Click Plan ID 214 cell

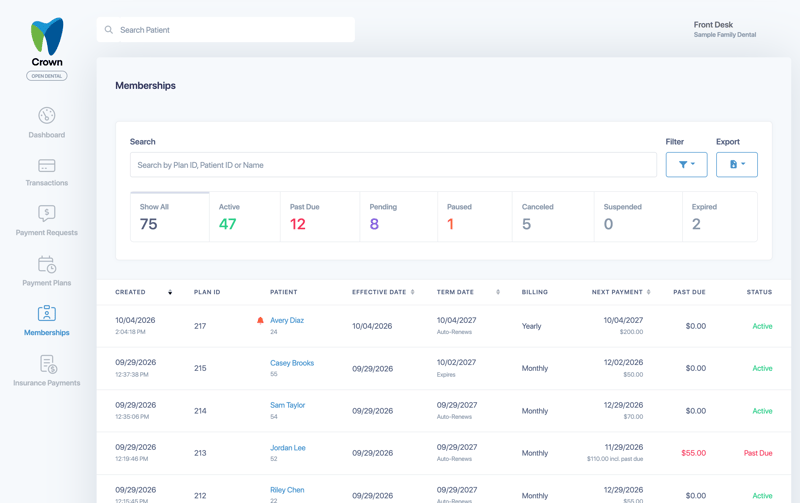tap(200, 411)
